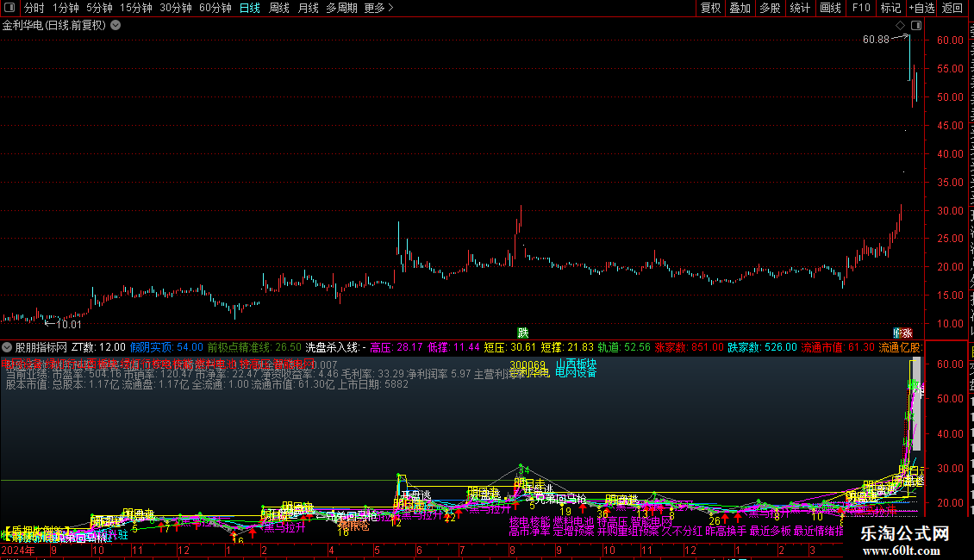974x560 pixels.
Task: Open dropdown beside 金利华电 chart title
Action: (116, 26)
